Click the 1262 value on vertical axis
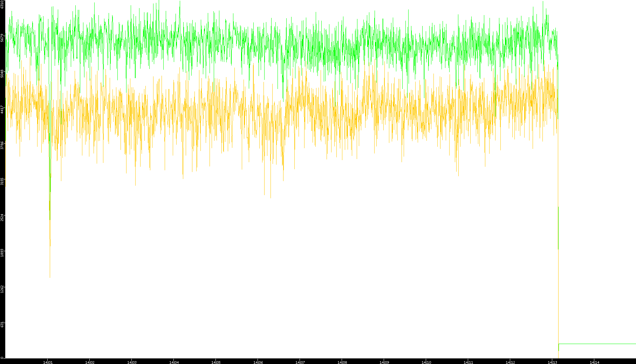Image resolution: width=636 pixels, height=364 pixels. 2,289
